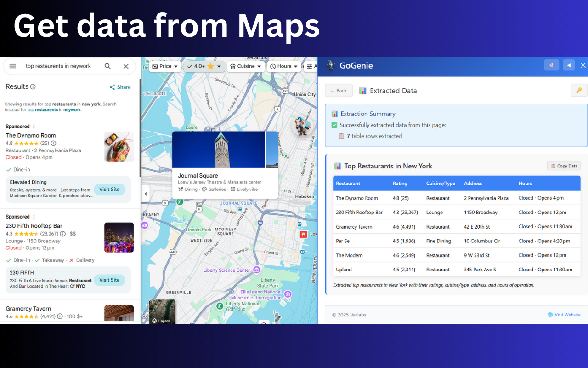Select the 'Closed · Opens 4:30 pm' cell
588x368 pixels.
544,241
